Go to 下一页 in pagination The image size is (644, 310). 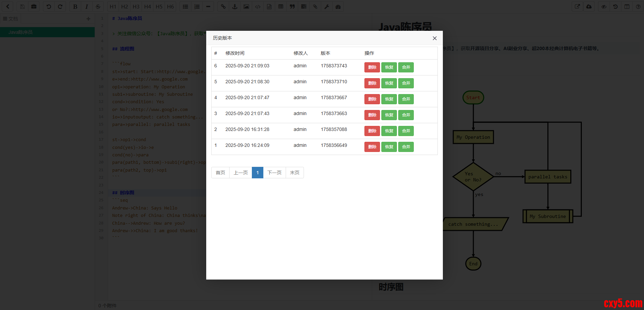pos(274,173)
